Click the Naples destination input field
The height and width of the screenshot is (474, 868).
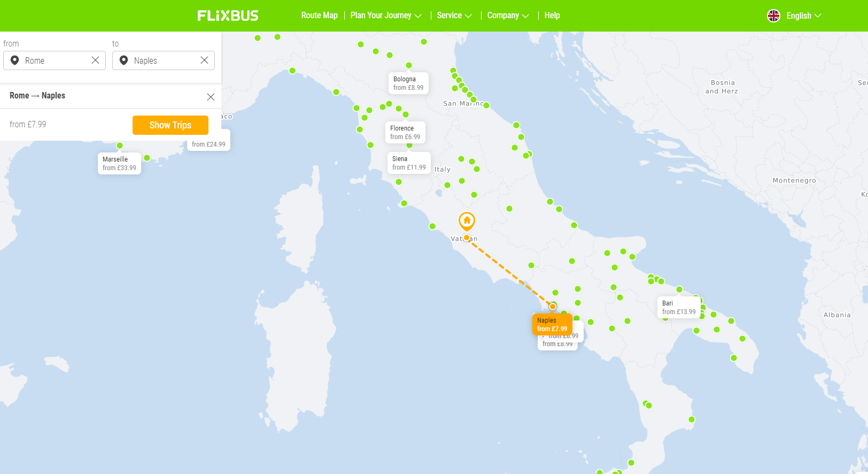[164, 60]
